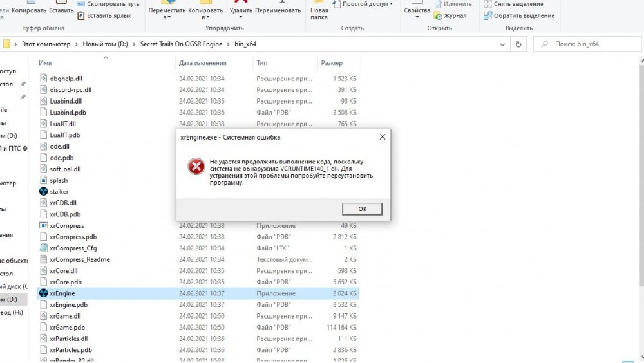Select the Luabind.pdb file icon
Screen dimensions: 644x363
[x=44, y=112]
